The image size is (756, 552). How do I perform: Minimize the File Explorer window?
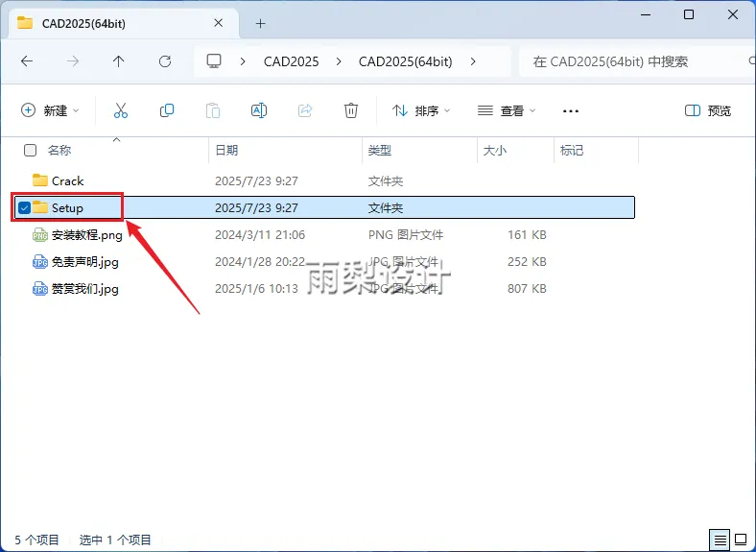[x=646, y=14]
